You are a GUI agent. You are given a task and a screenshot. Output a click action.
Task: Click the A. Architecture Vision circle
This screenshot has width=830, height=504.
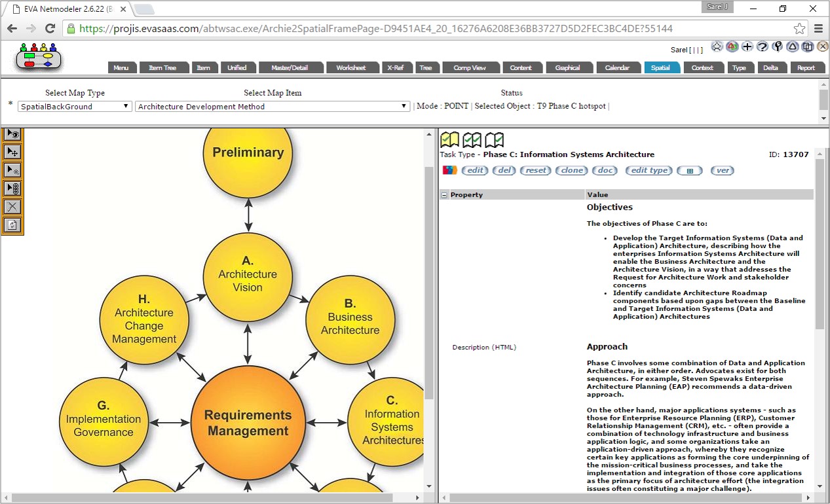[248, 278]
